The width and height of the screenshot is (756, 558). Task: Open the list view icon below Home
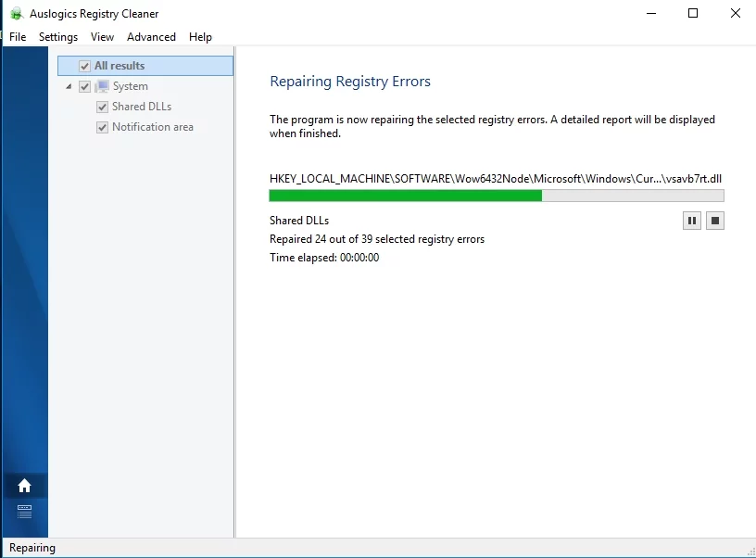[24, 511]
